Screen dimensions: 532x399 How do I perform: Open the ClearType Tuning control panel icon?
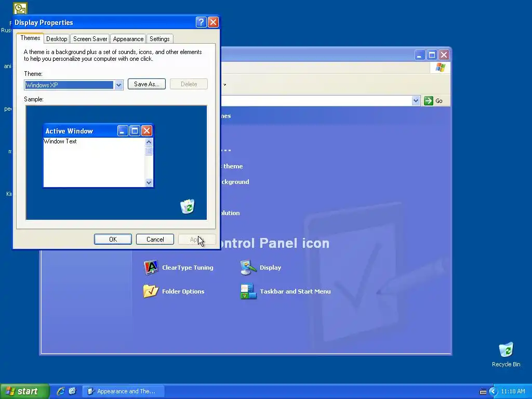tap(151, 268)
